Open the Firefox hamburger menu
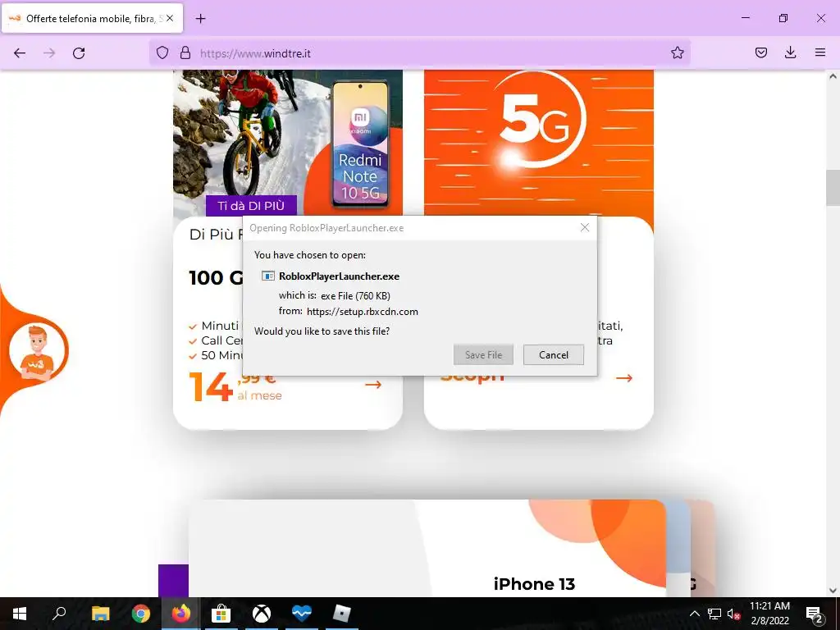The image size is (840, 630). click(x=820, y=52)
